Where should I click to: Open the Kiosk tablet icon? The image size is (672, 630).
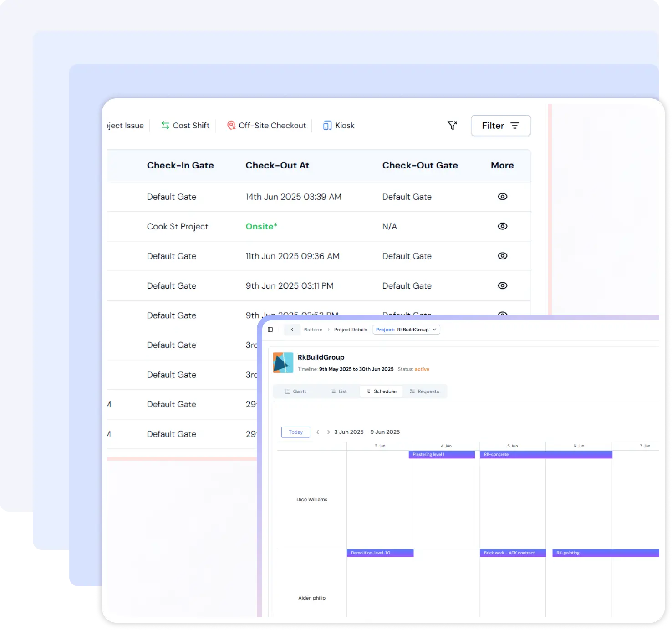(327, 126)
